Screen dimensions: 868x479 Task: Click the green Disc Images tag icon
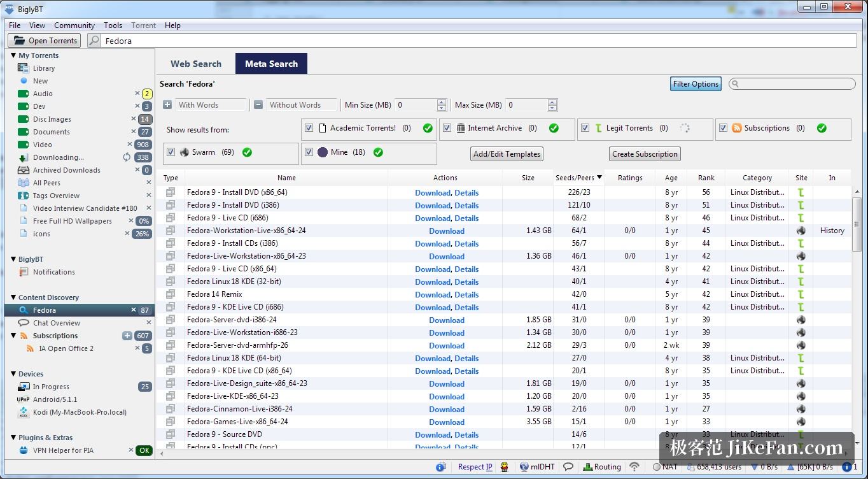coord(24,119)
